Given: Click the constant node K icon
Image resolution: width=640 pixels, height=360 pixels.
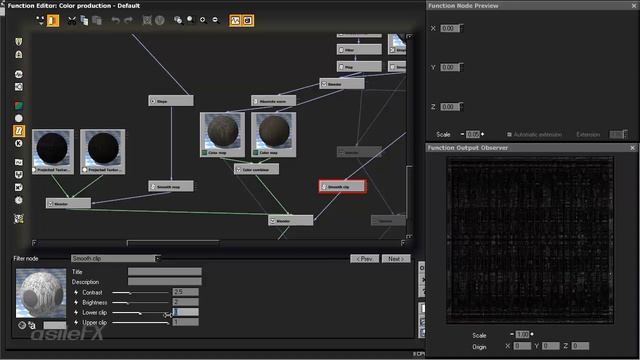Looking at the screenshot, I should coord(19,143).
